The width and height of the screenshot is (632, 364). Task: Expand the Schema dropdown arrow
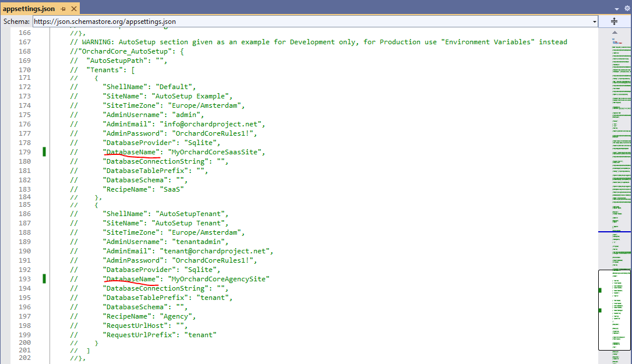(595, 22)
